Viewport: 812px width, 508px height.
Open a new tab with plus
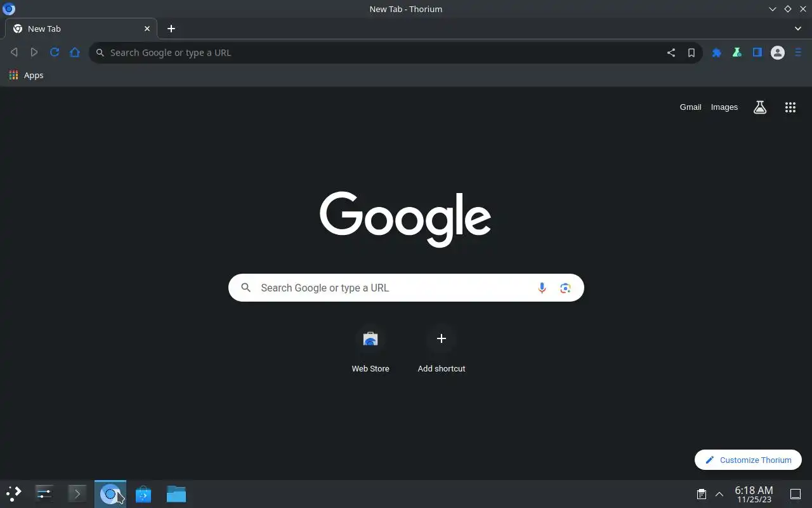(x=171, y=29)
